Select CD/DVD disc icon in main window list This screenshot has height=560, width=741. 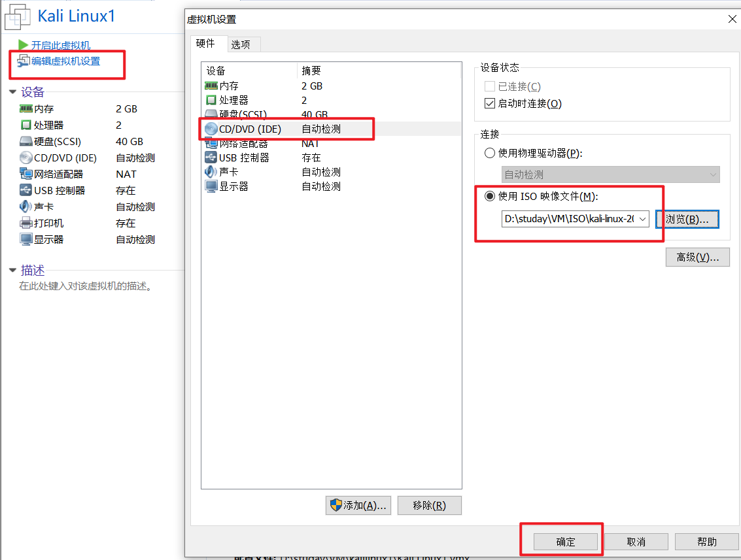tap(26, 157)
